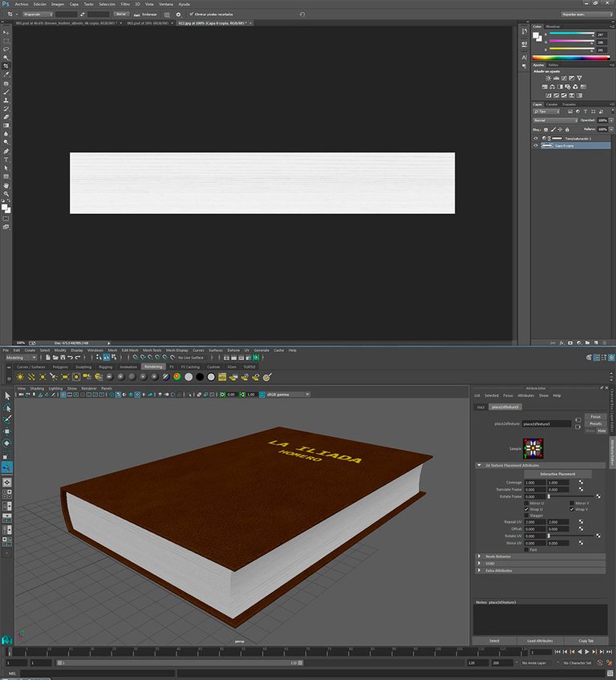Uncheck the Wrap U checkbox
The image size is (616, 680).
click(x=527, y=509)
